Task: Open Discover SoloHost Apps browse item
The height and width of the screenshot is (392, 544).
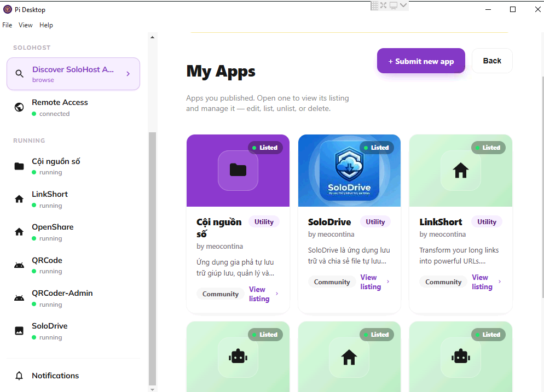Action: pyautogui.click(x=73, y=74)
